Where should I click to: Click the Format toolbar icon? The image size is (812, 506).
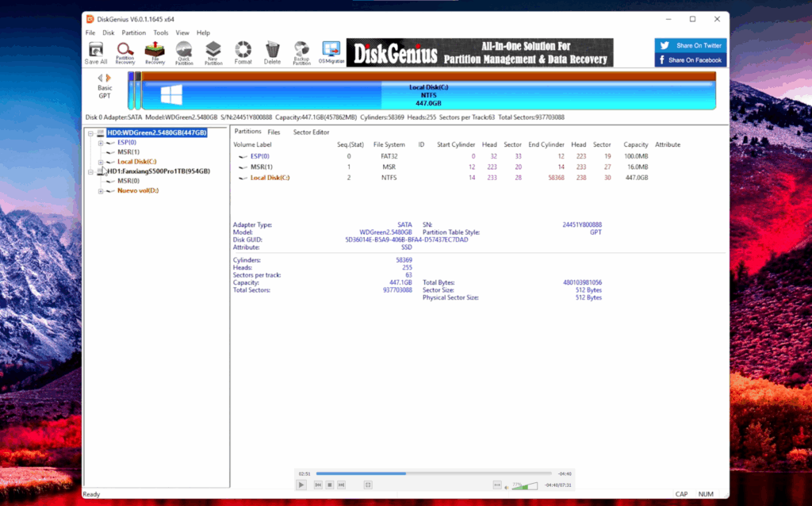243,53
